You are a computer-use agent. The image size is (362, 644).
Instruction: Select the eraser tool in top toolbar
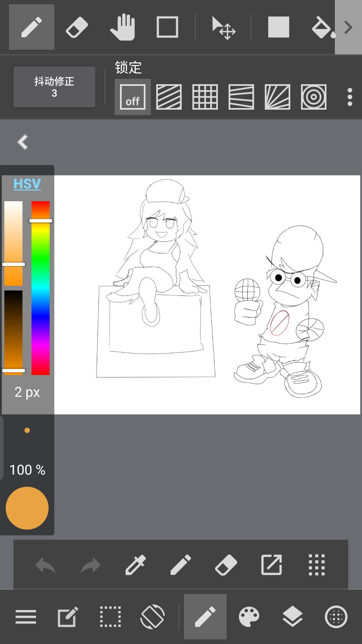[x=77, y=27]
